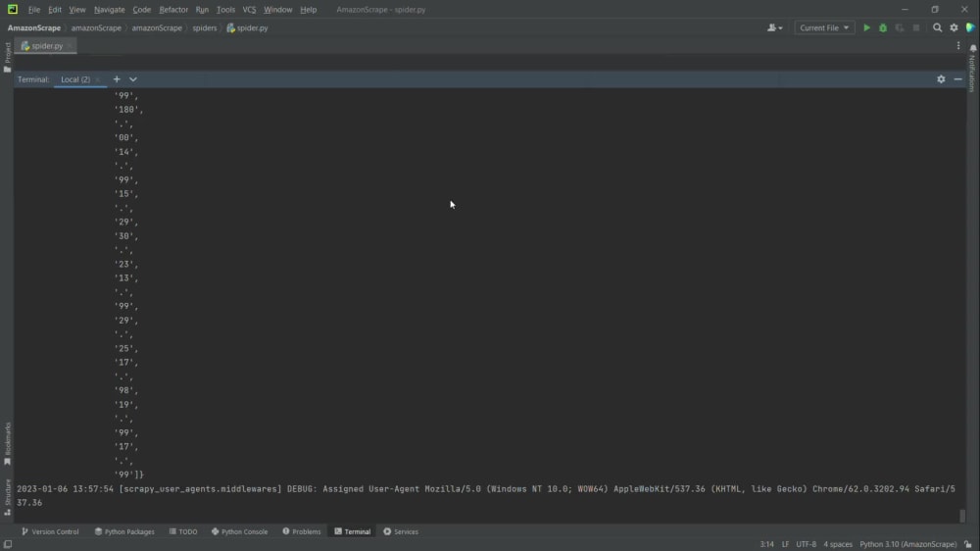The width and height of the screenshot is (980, 551).
Task: Open the Project tool window
Action: coord(7,57)
